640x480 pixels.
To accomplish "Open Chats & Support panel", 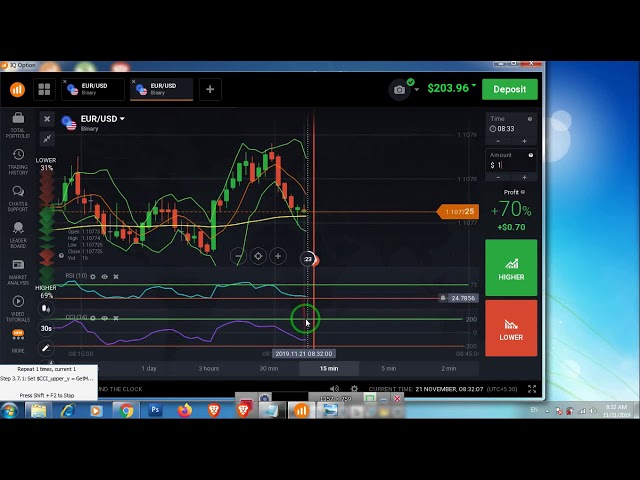I will click(18, 199).
